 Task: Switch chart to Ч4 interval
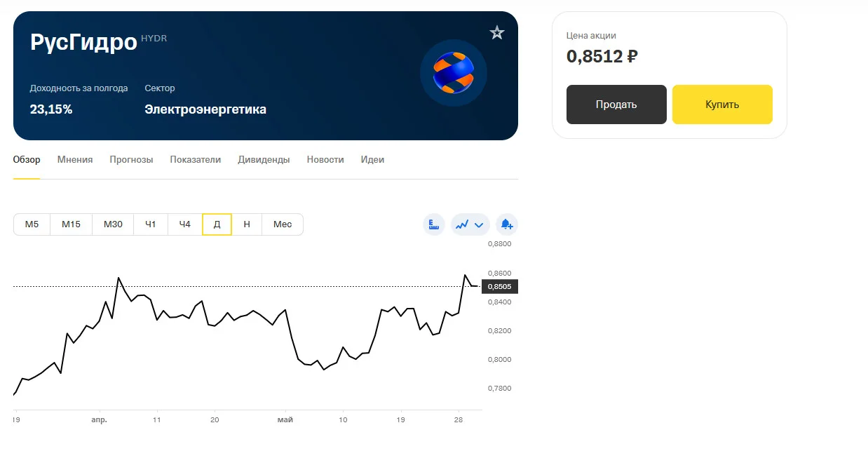(x=185, y=224)
